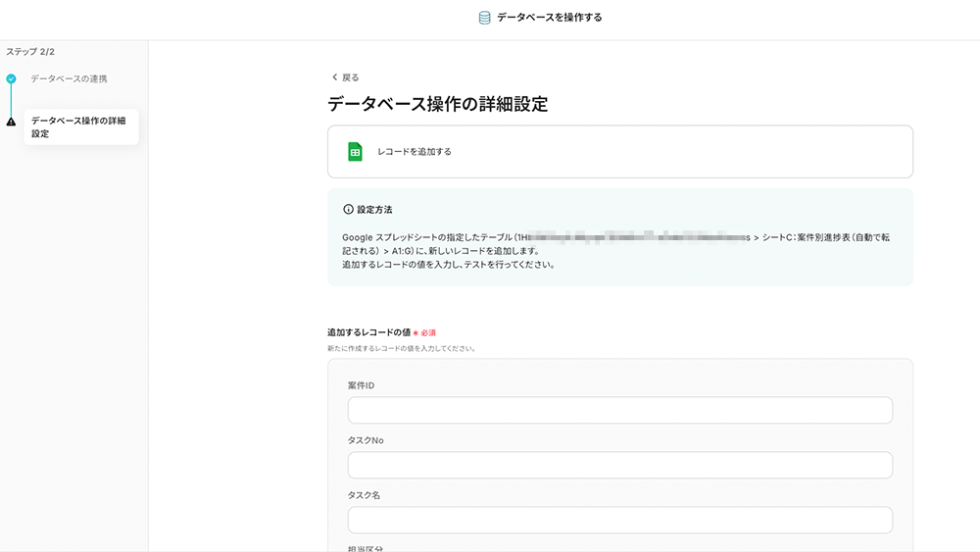Viewport: 980px width, 552px height.
Task: Go back using the 戻る link
Action: [350, 77]
